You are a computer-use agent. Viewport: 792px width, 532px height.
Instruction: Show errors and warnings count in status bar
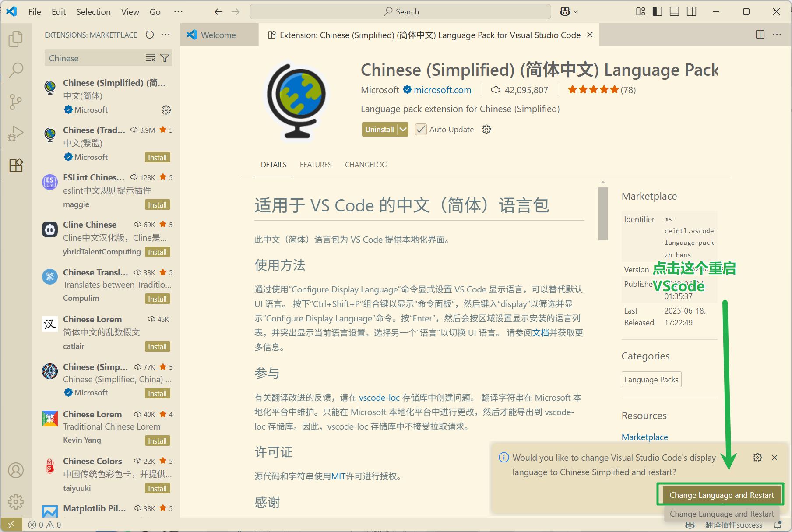point(45,525)
